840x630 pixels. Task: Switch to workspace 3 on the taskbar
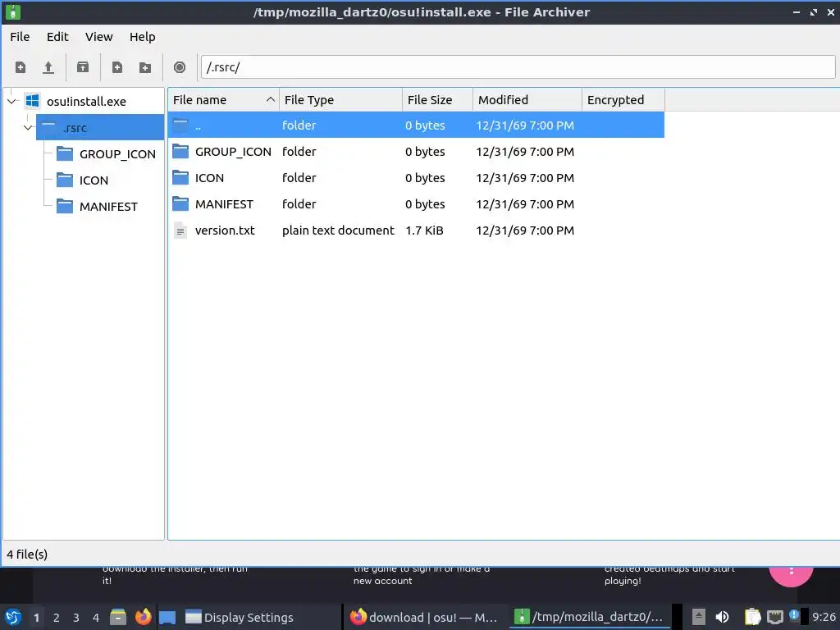(x=76, y=618)
